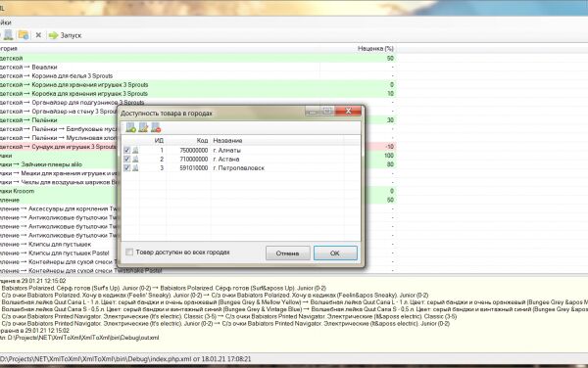
Task: Uncheck the г. Астана city checkbox
Action: (127, 160)
